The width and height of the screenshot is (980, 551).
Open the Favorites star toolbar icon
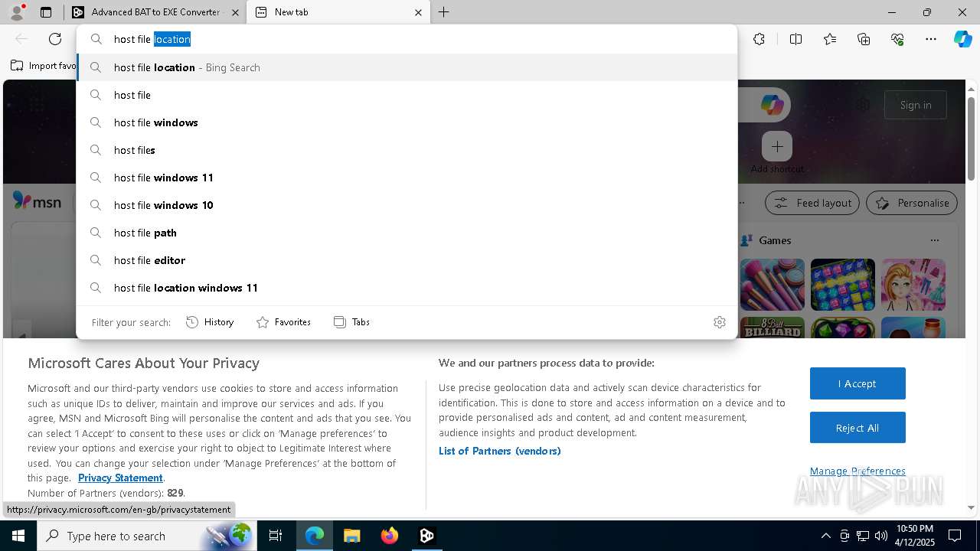point(830,39)
